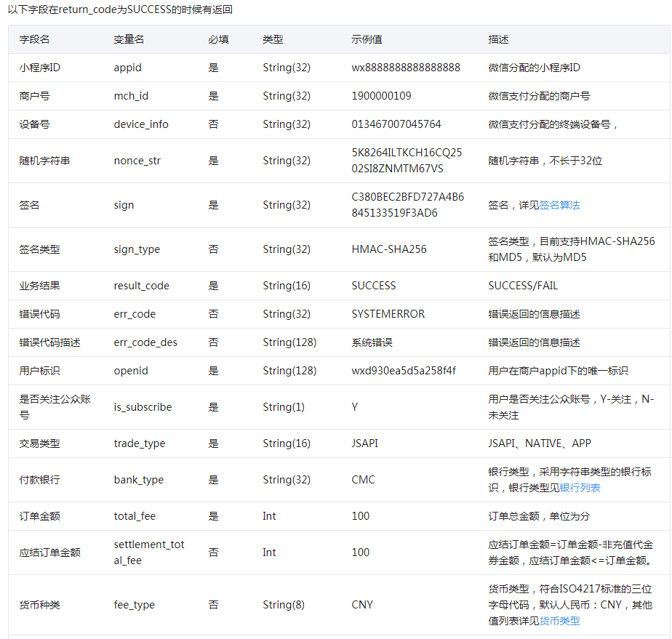Select the mch_id variable name

(131, 96)
